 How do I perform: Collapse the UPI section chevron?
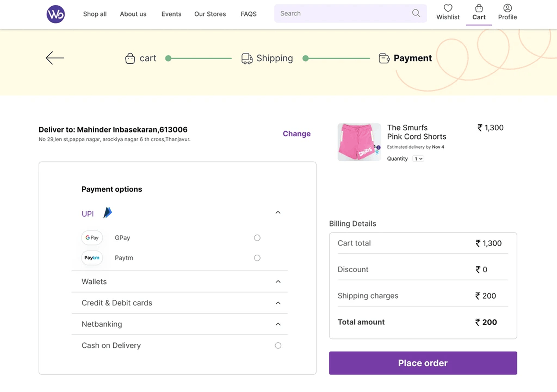pyautogui.click(x=278, y=212)
